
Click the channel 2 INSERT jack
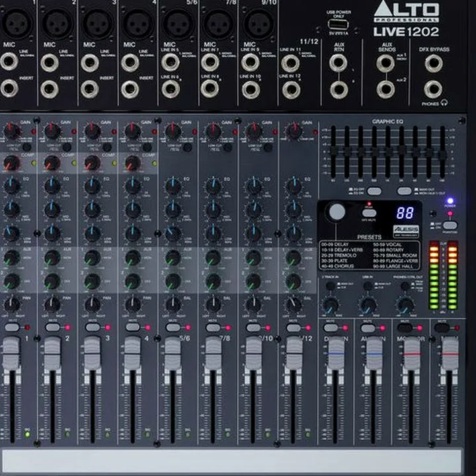pos(50,89)
